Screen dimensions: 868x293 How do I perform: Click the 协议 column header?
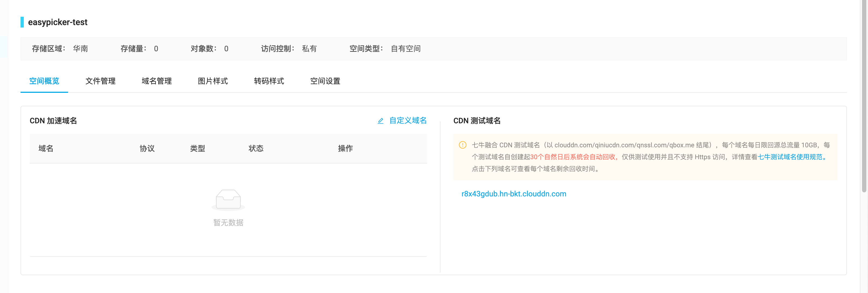pos(147,148)
